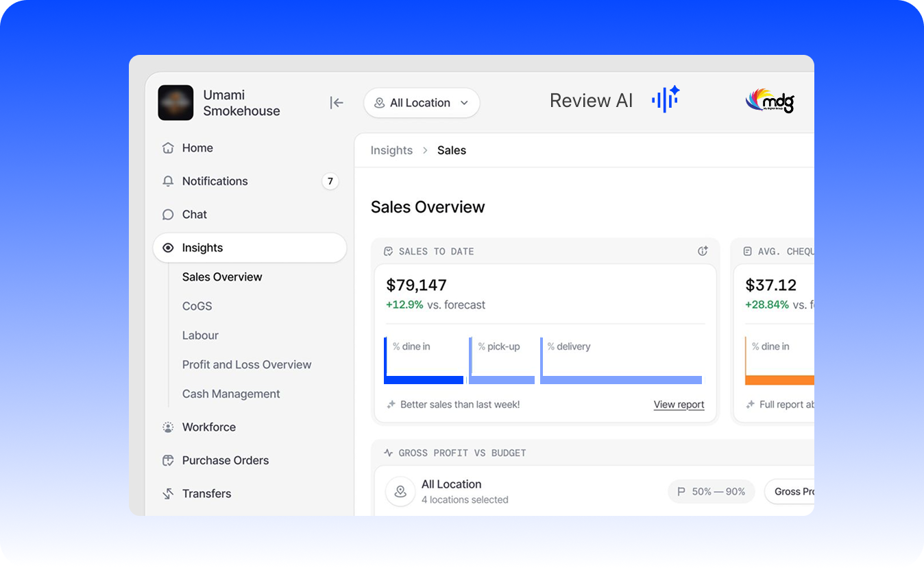This screenshot has height=568, width=924.
Task: Click the View report link
Action: (x=679, y=405)
